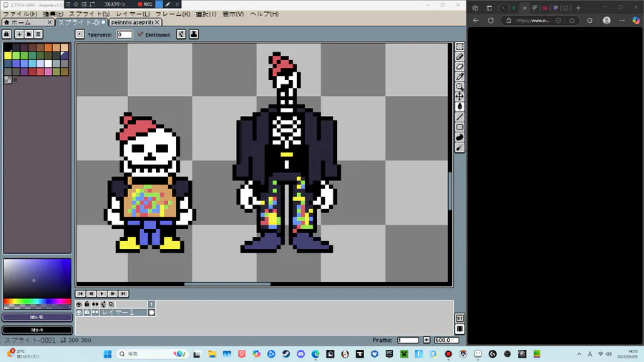644x362 pixels.
Task: Select the frame 1 cel of レイヤー1
Action: point(152,313)
